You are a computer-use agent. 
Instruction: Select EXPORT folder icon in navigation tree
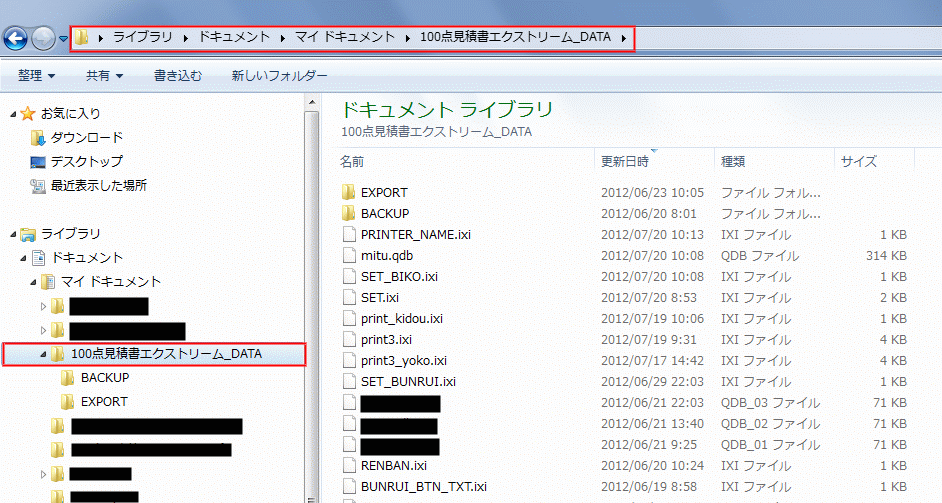click(68, 402)
